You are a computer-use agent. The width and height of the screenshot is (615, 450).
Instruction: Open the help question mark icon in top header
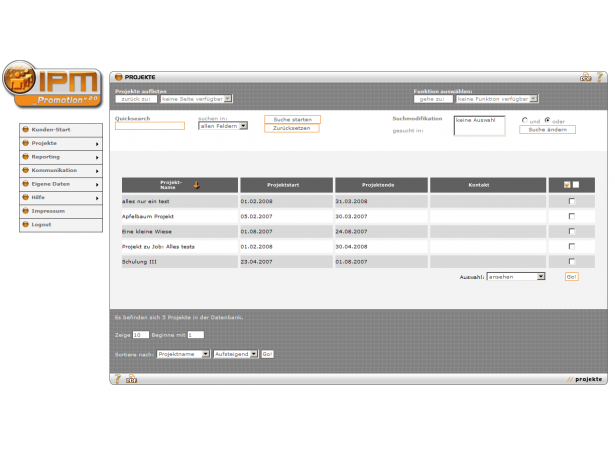pyautogui.click(x=600, y=77)
